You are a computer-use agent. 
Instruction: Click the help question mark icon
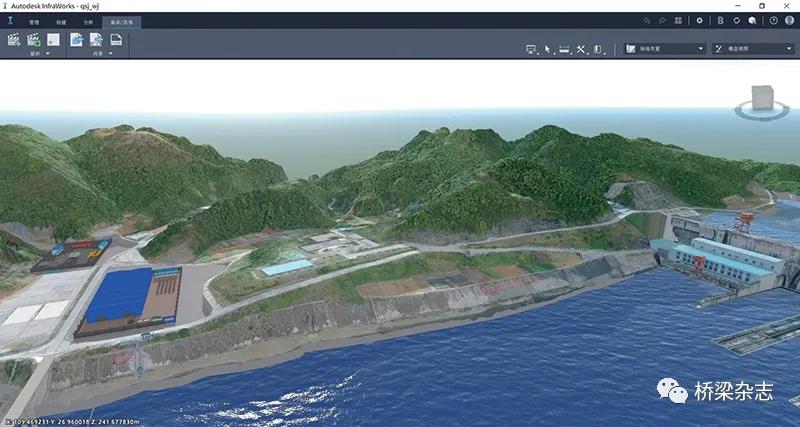pos(773,20)
